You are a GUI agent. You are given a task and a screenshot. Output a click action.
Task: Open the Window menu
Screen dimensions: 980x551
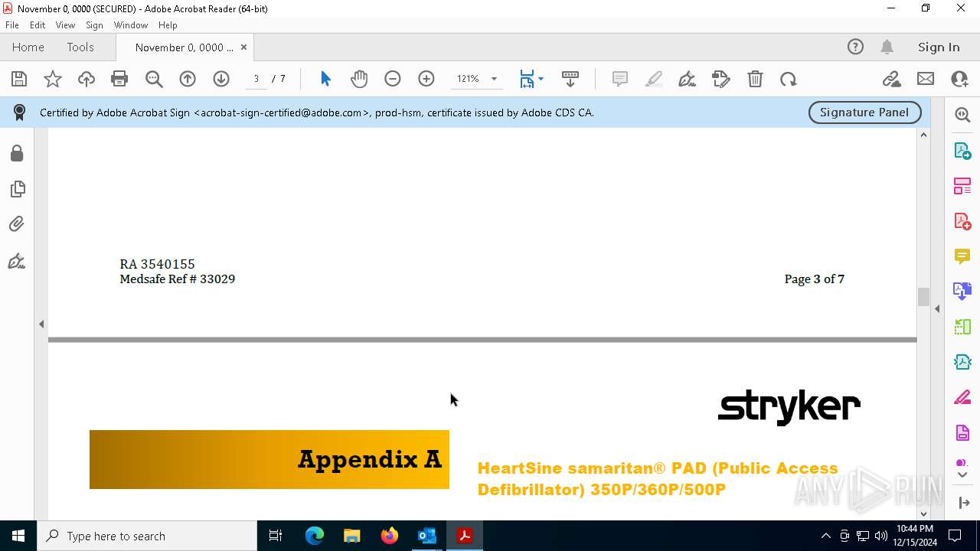coord(131,25)
